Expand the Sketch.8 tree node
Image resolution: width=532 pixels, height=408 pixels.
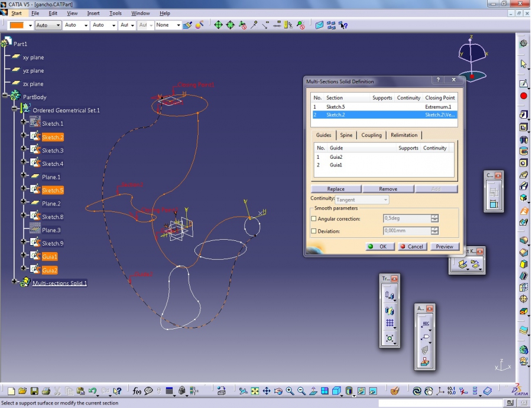(x=23, y=215)
